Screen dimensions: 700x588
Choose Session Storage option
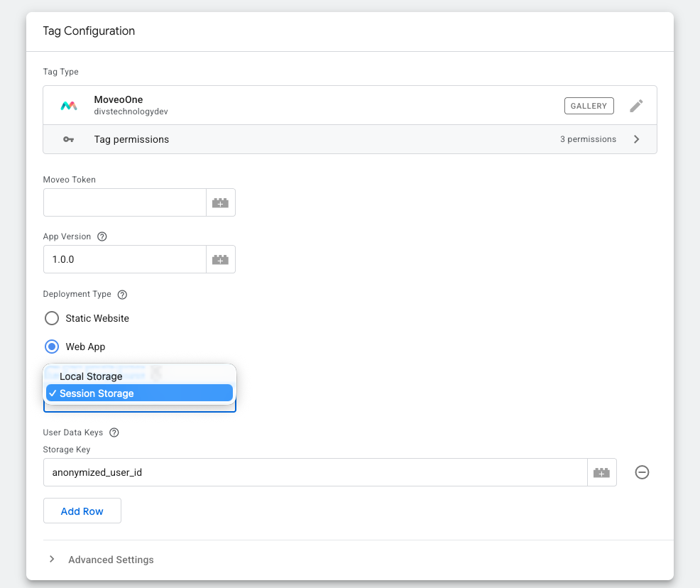point(139,393)
